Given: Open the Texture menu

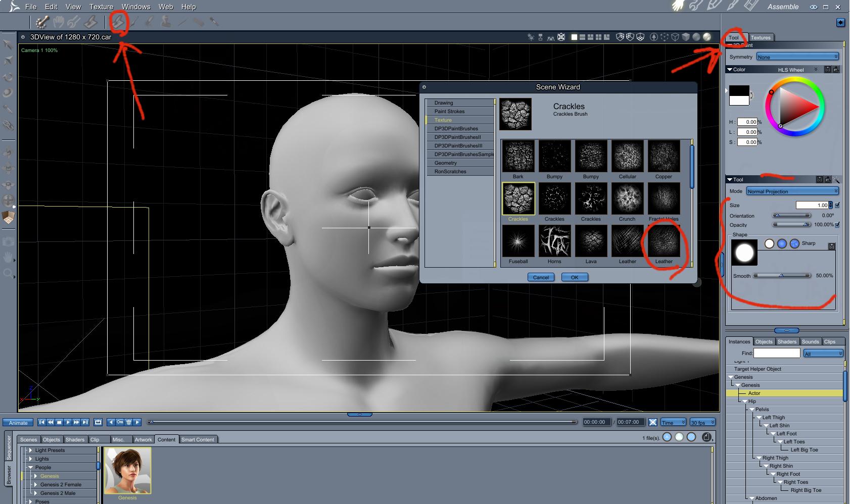Looking at the screenshot, I should coord(101,7).
